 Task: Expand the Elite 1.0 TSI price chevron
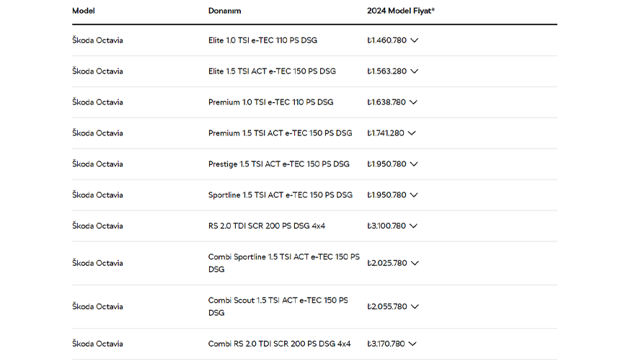coord(414,40)
